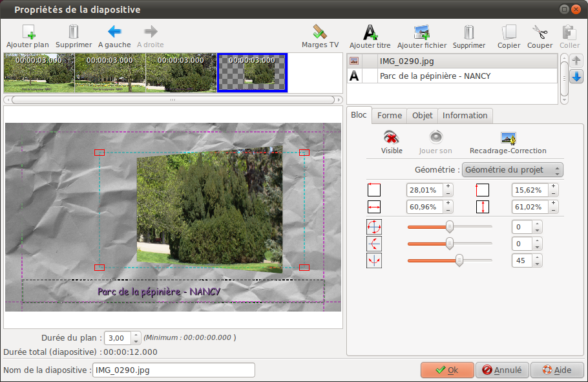
Task: Click the Ajouter fichier icon
Action: [x=422, y=32]
